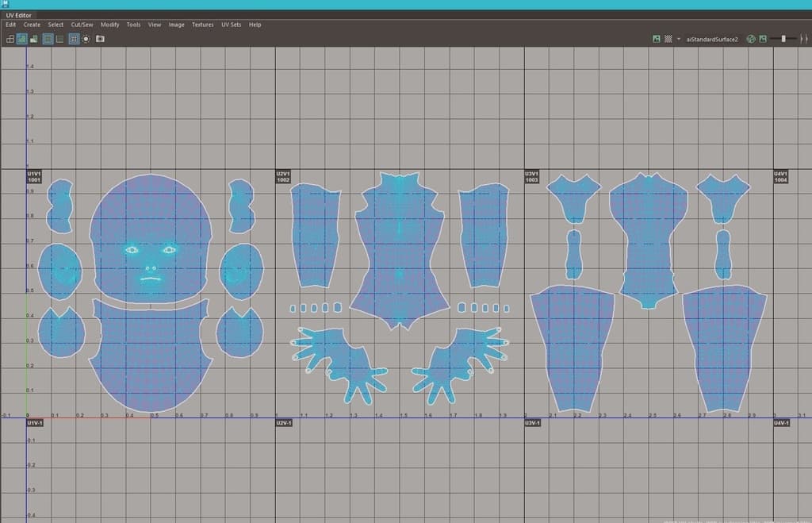Select the right arm UV shell in tile 1002
The width and height of the screenshot is (812, 523).
(x=484, y=236)
